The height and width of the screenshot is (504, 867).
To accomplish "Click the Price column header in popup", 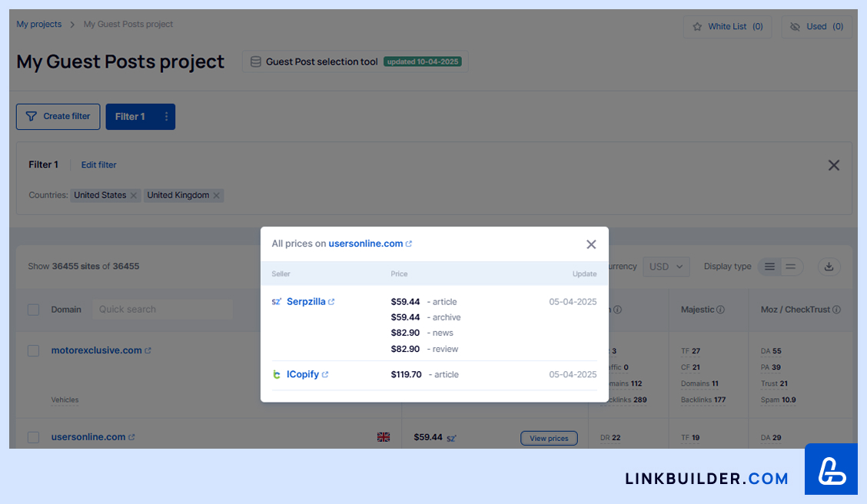I will (x=399, y=274).
